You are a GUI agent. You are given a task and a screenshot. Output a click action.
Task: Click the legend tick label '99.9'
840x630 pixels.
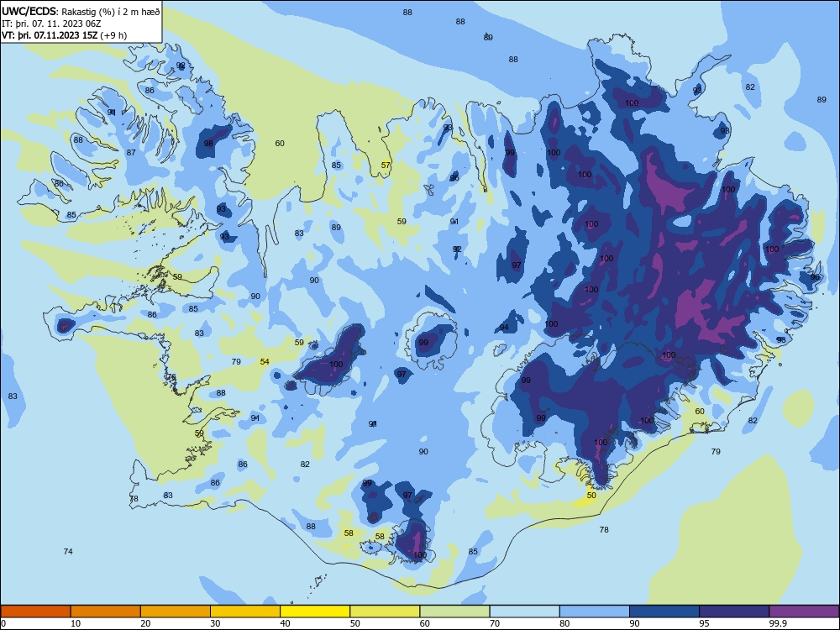[x=778, y=623]
